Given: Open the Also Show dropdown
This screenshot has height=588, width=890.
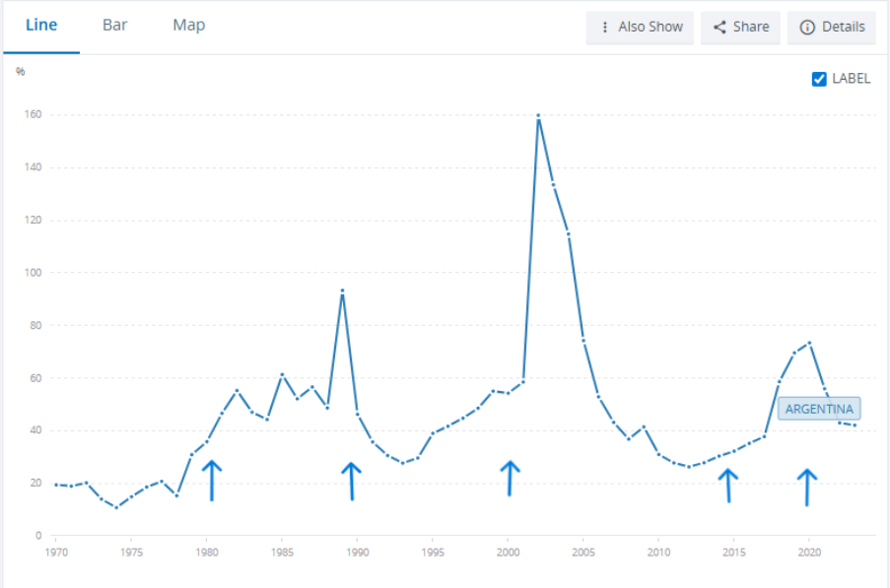Looking at the screenshot, I should [x=641, y=28].
